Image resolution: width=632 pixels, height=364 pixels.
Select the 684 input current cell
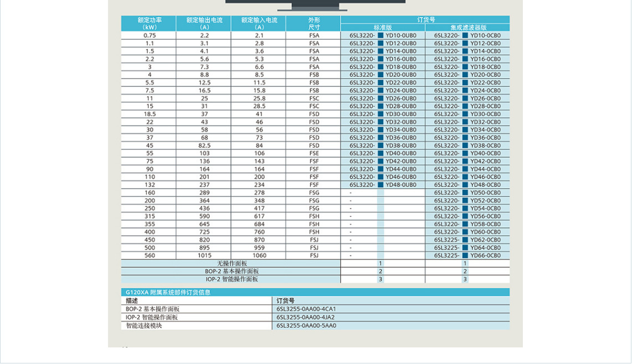coord(259,224)
